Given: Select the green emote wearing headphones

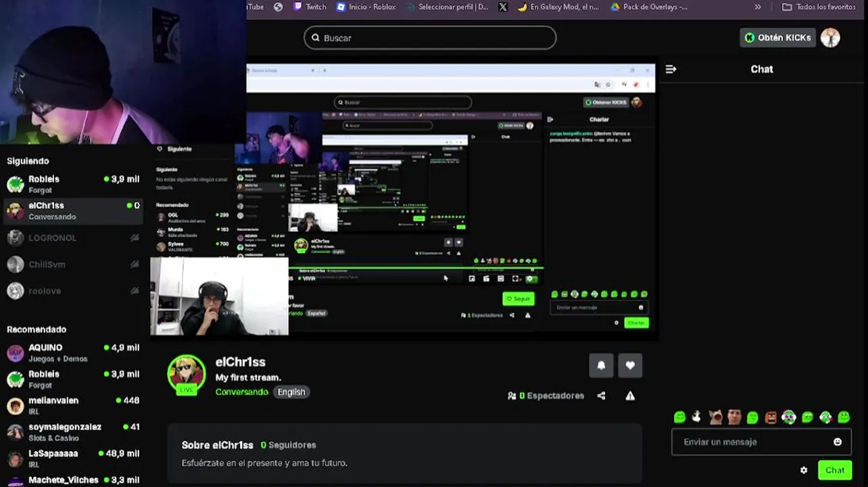Looking at the screenshot, I should click(x=789, y=417).
